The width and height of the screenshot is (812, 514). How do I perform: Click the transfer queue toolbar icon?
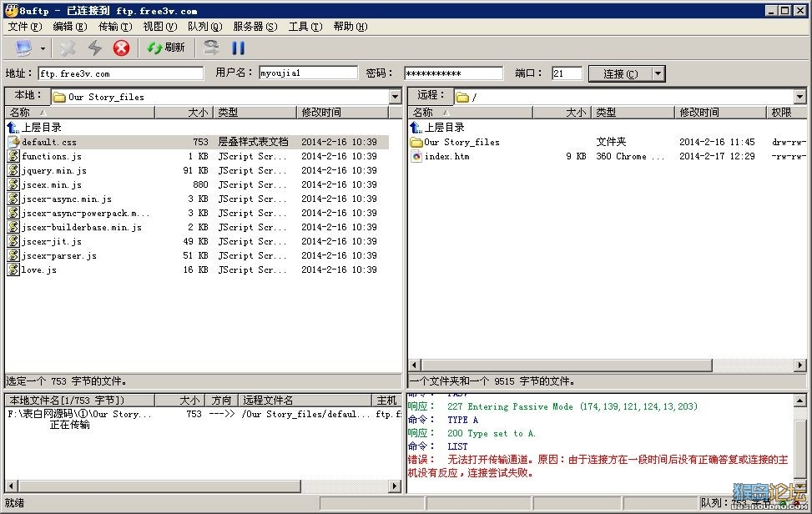pos(211,48)
